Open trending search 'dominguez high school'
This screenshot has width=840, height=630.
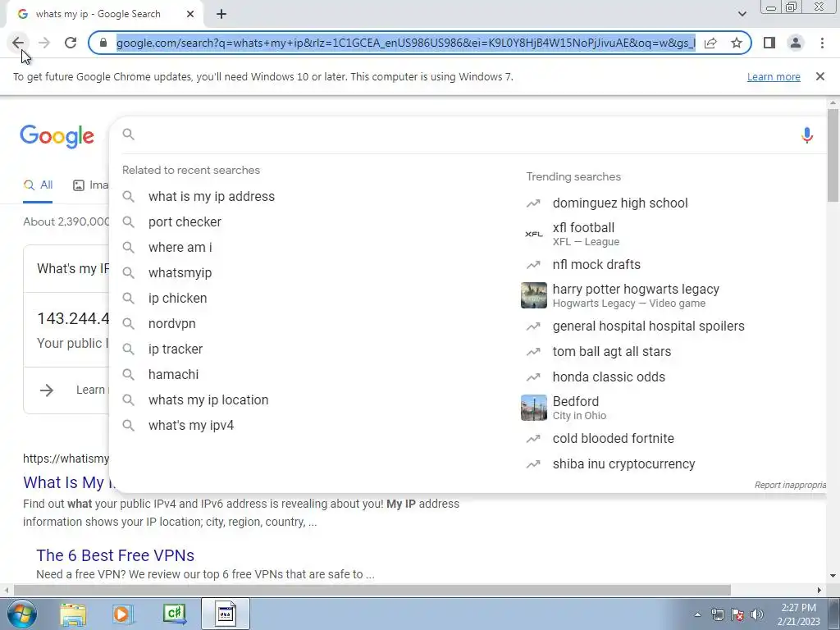[x=620, y=203]
